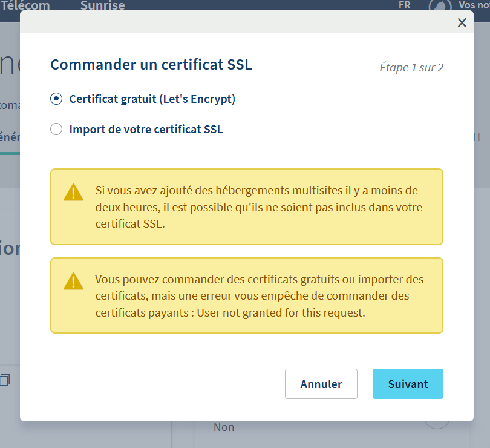Click the 'Étape 1 sur 2' step indicator
The height and width of the screenshot is (448, 490).
click(x=411, y=67)
